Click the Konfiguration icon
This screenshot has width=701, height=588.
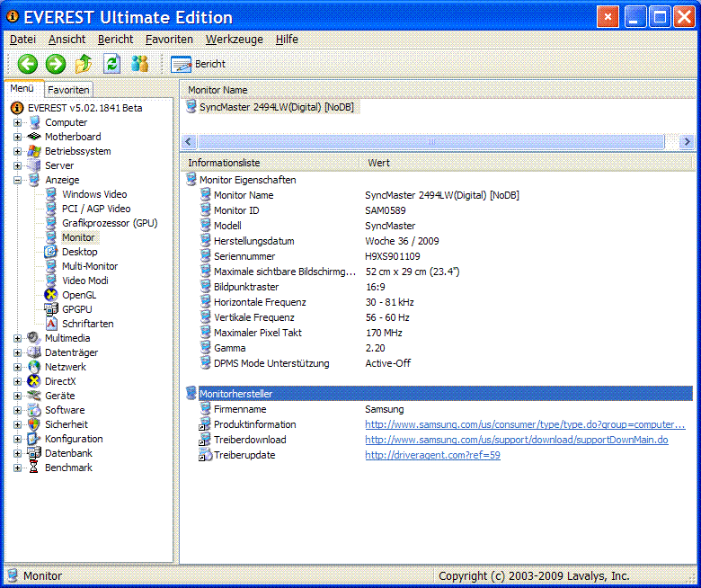34,439
